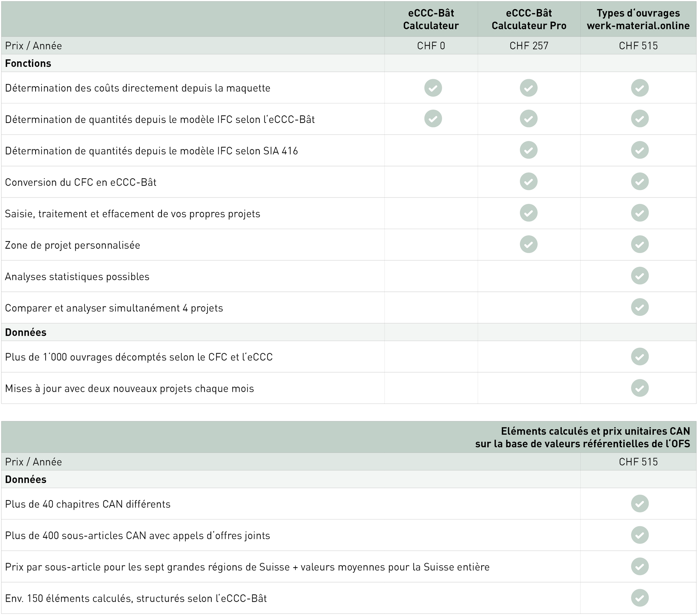Click the text Analyses statistiques possibles
The image size is (698, 616).
click(77, 277)
